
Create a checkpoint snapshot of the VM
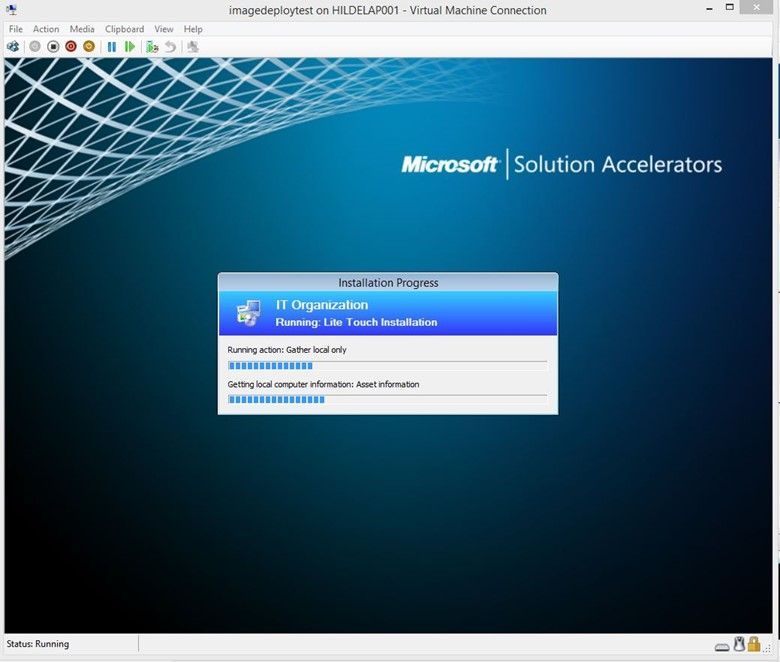(152, 47)
